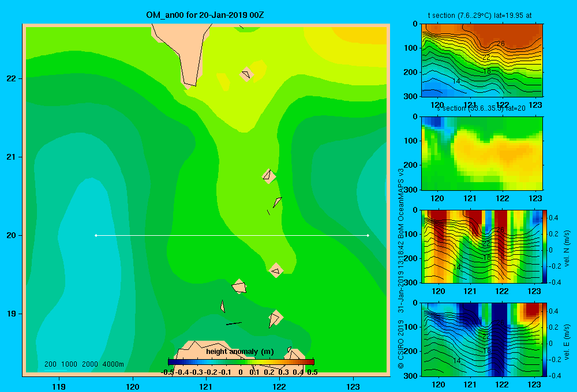The image size is (577, 392).
Task: Click the 'vel. E (m/s)' axis label
Action: [x=567, y=341]
